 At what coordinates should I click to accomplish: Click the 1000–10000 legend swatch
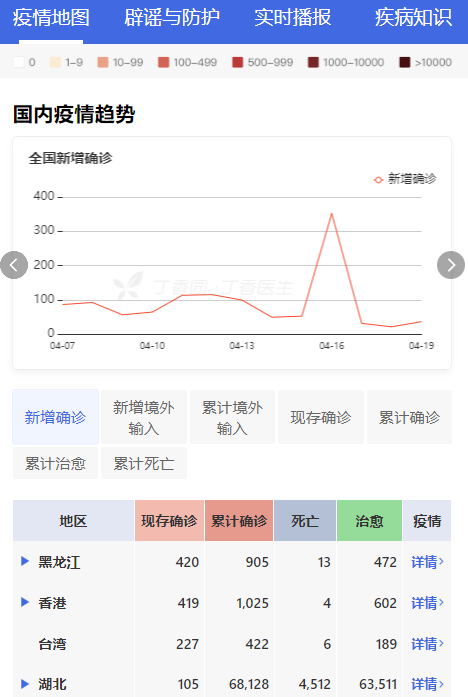coord(313,62)
